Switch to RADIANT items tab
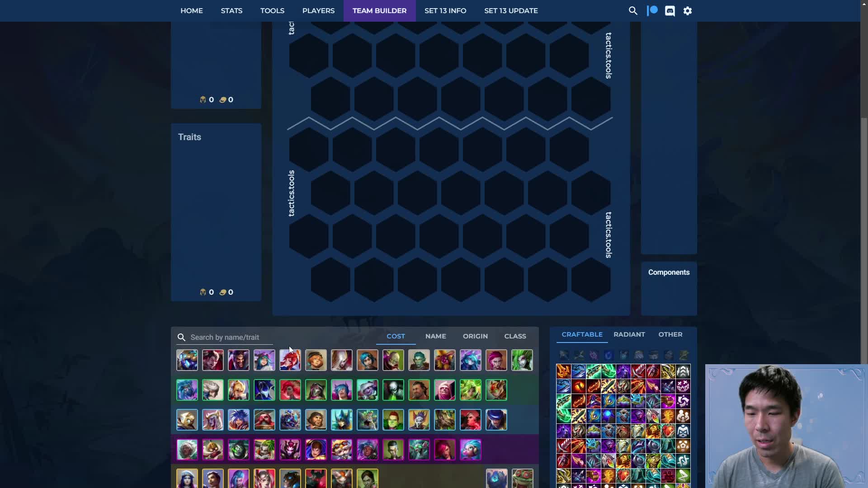This screenshot has width=868, height=488. point(629,334)
